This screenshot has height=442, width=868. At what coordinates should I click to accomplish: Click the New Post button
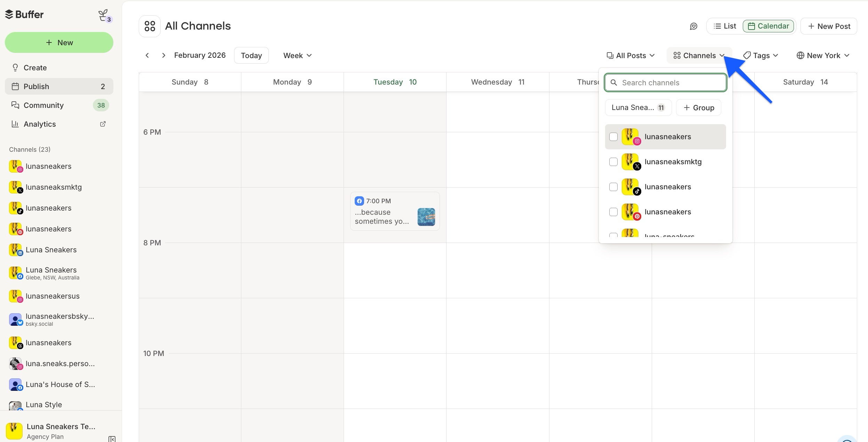click(829, 26)
